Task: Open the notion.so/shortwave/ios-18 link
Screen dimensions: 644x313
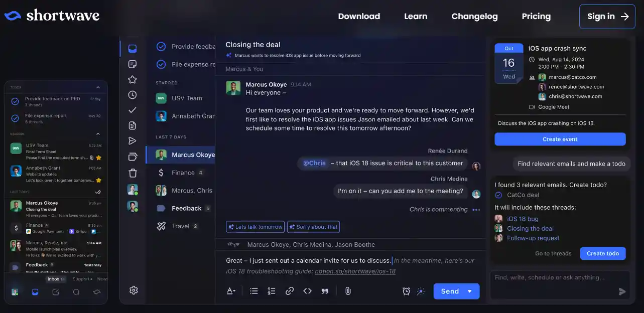Action: (355, 271)
